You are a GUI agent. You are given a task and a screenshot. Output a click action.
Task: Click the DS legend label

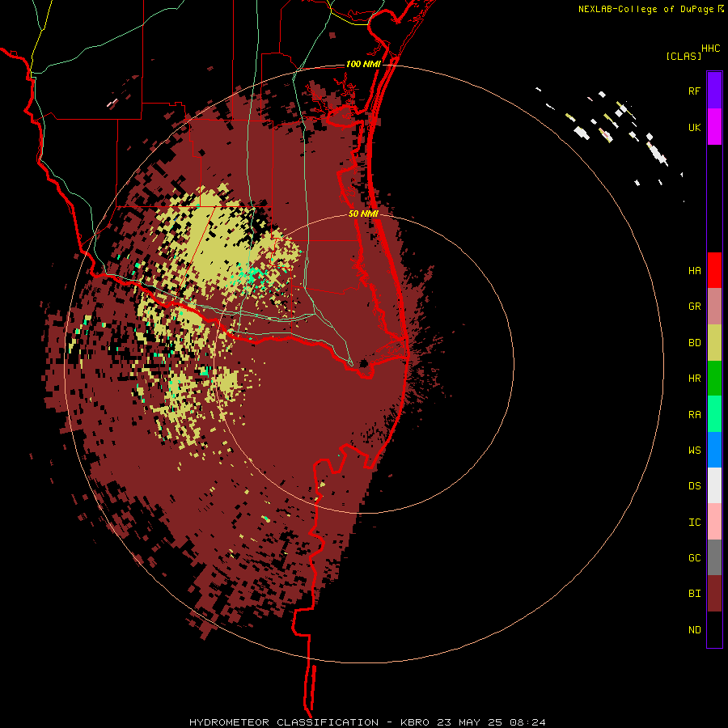(x=694, y=486)
